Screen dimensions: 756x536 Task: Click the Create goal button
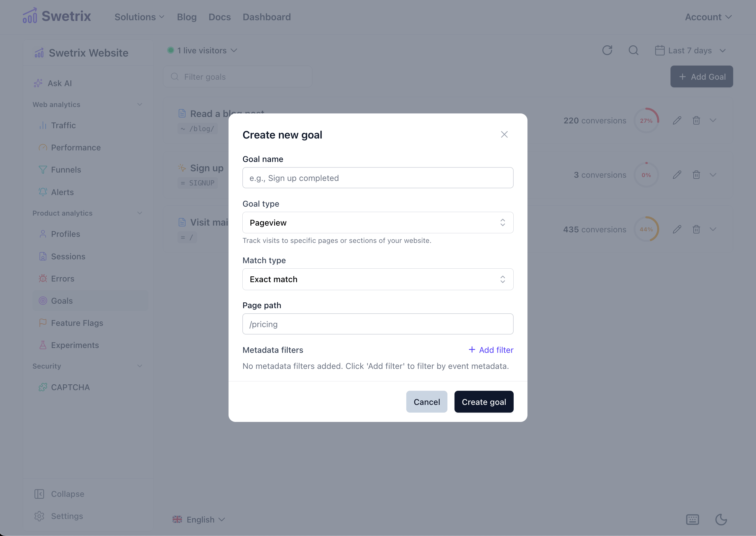point(484,402)
